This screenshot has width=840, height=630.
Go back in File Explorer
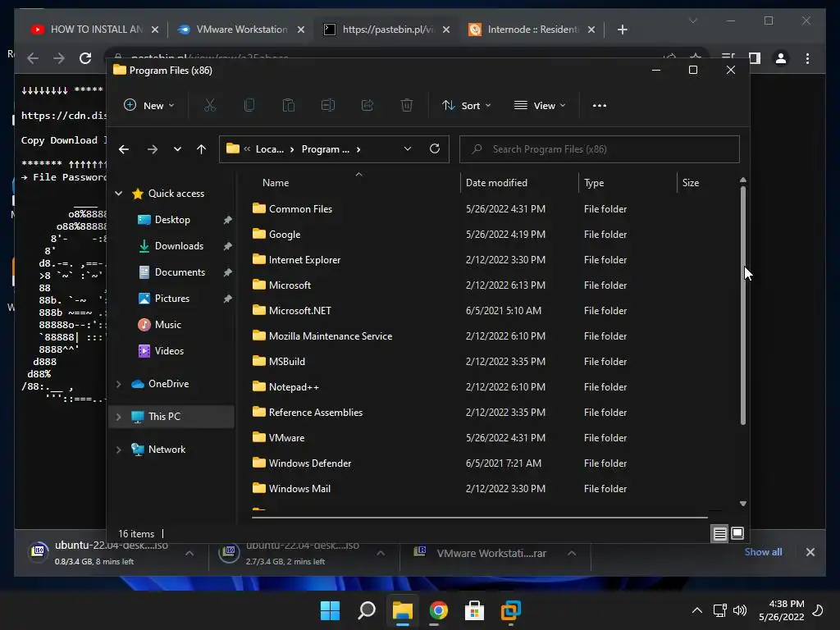coord(124,149)
